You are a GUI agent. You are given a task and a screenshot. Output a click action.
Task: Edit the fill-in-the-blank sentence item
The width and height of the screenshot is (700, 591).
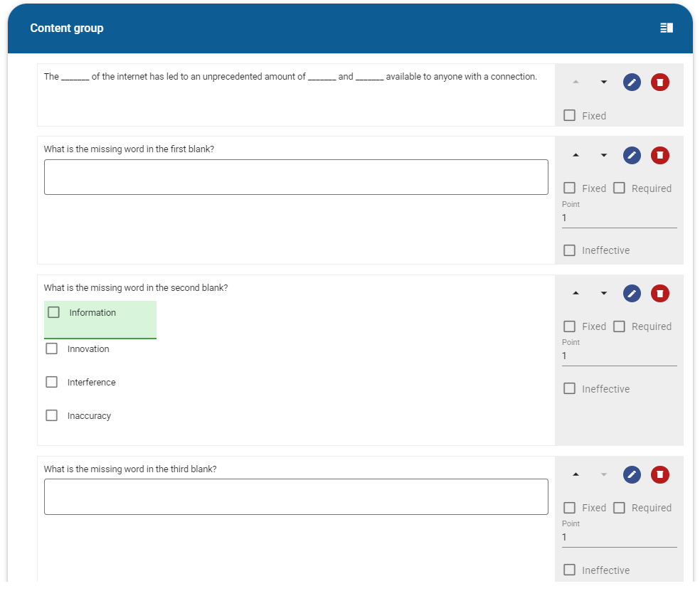(x=632, y=82)
